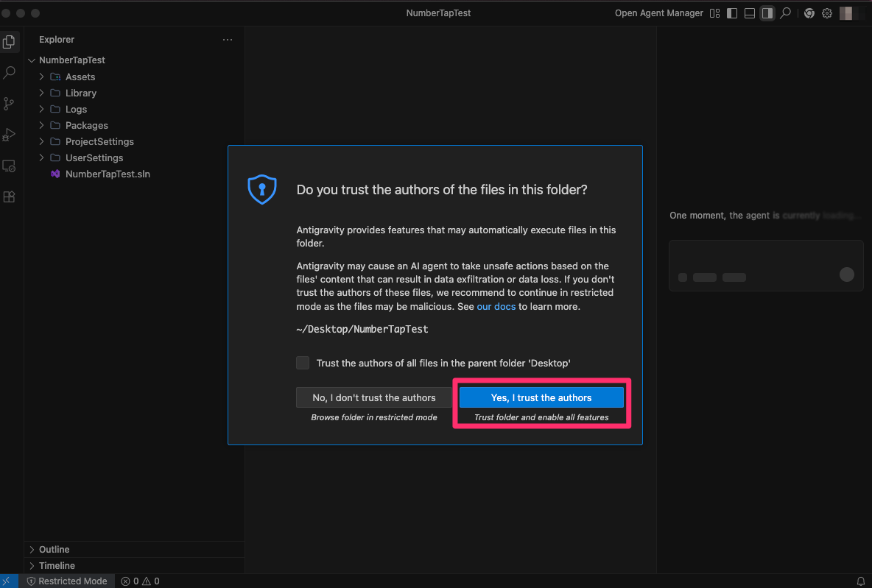The height and width of the screenshot is (588, 872).
Task: Open the Remote Explorer view icon
Action: coord(9,166)
